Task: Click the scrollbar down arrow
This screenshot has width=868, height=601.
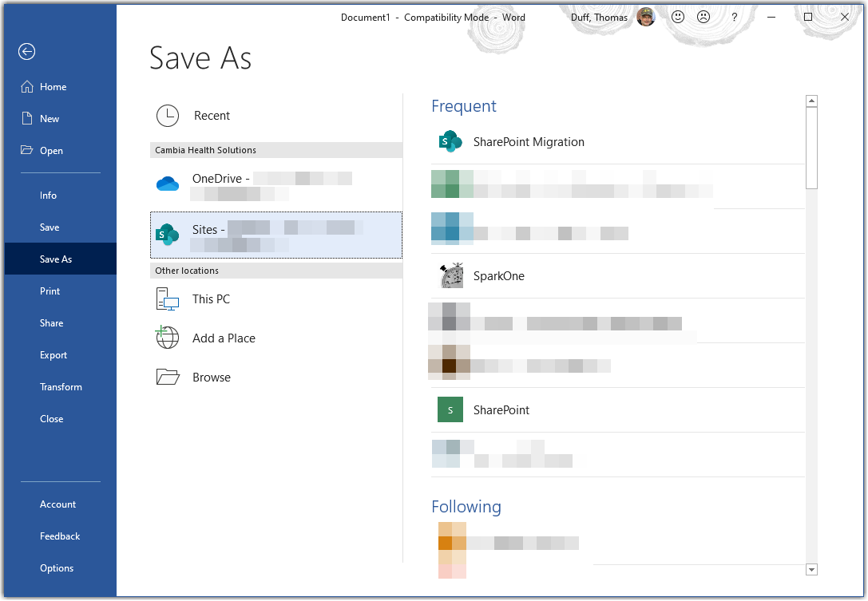Action: coord(811,569)
